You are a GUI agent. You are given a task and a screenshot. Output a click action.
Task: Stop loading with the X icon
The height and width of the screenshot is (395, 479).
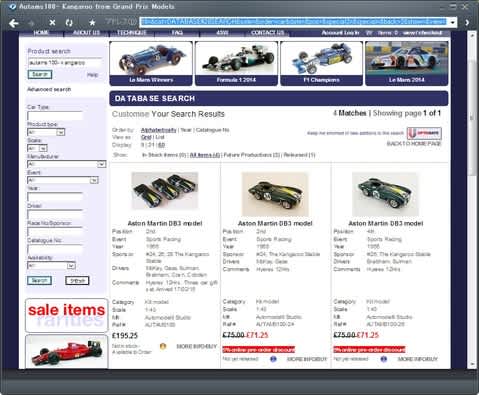click(x=52, y=23)
